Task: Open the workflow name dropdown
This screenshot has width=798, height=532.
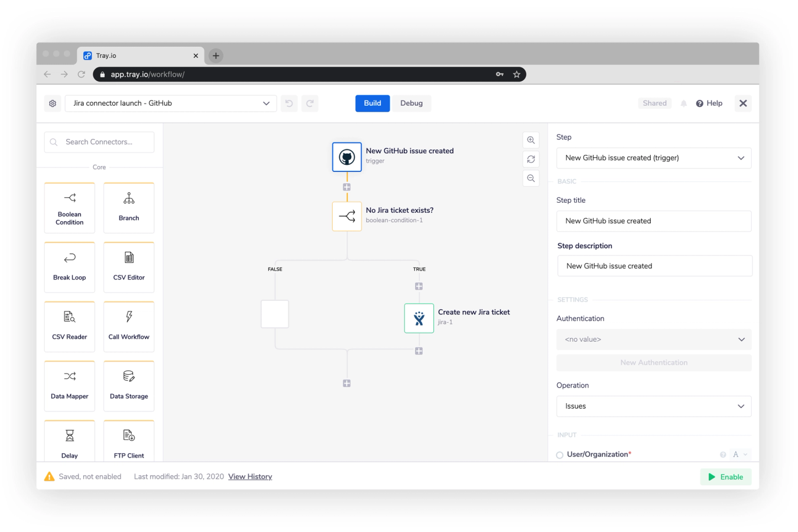Action: (x=171, y=103)
